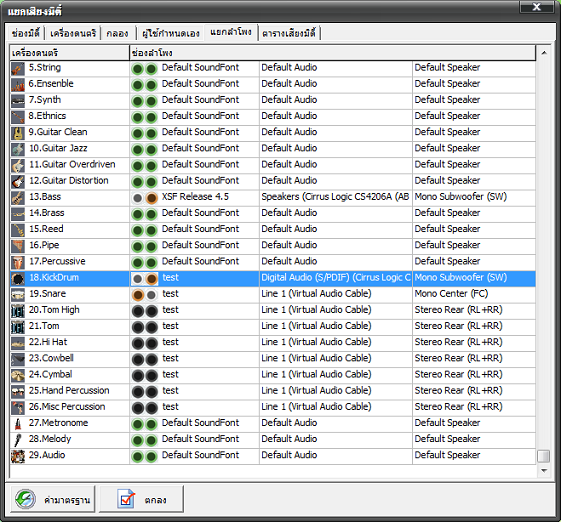561x522 pixels.
Task: Click the vertical scrollbar thumb
Action: 543,456
